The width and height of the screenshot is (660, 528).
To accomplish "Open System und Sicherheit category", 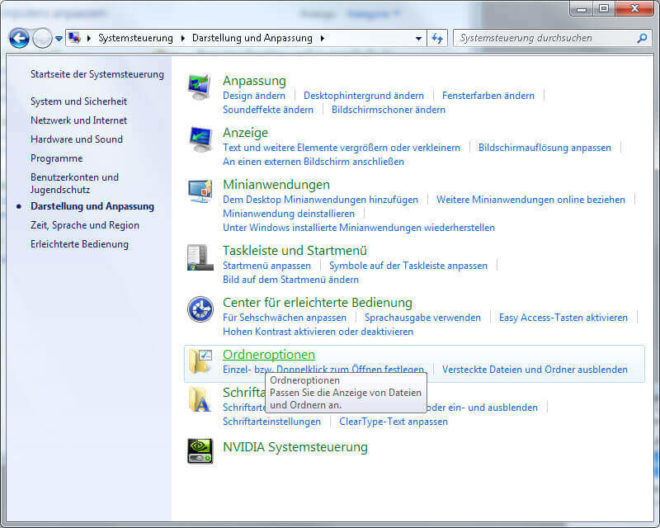I will click(x=79, y=101).
